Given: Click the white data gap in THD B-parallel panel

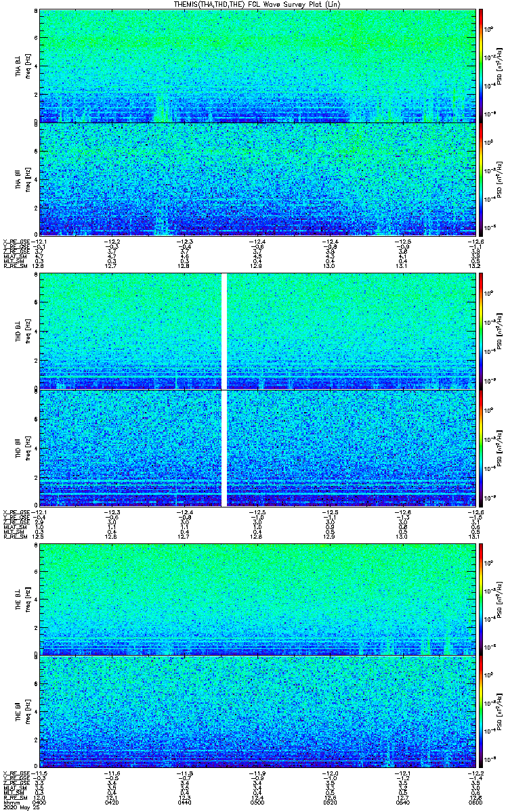Looking at the screenshot, I should click(x=224, y=447).
